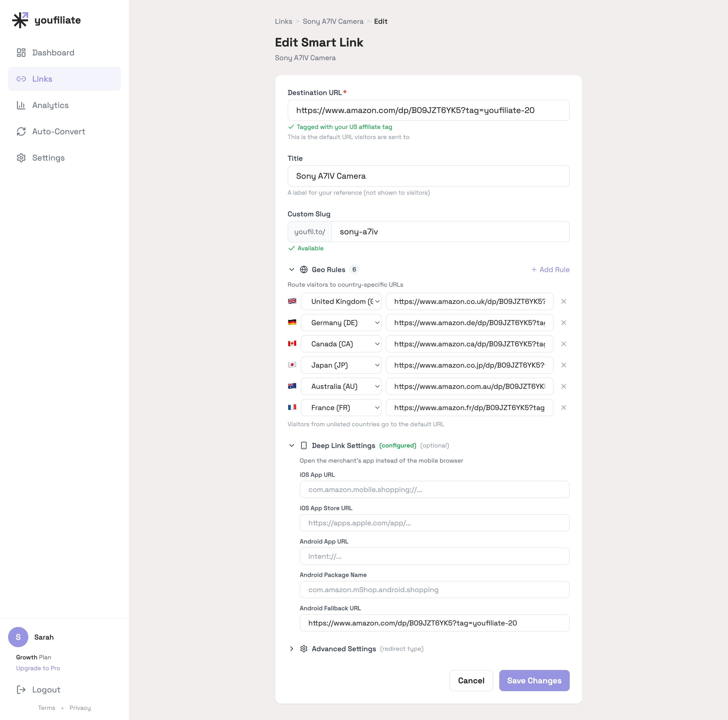Focus the Destination URL field
The width and height of the screenshot is (728, 720).
pyautogui.click(x=428, y=110)
